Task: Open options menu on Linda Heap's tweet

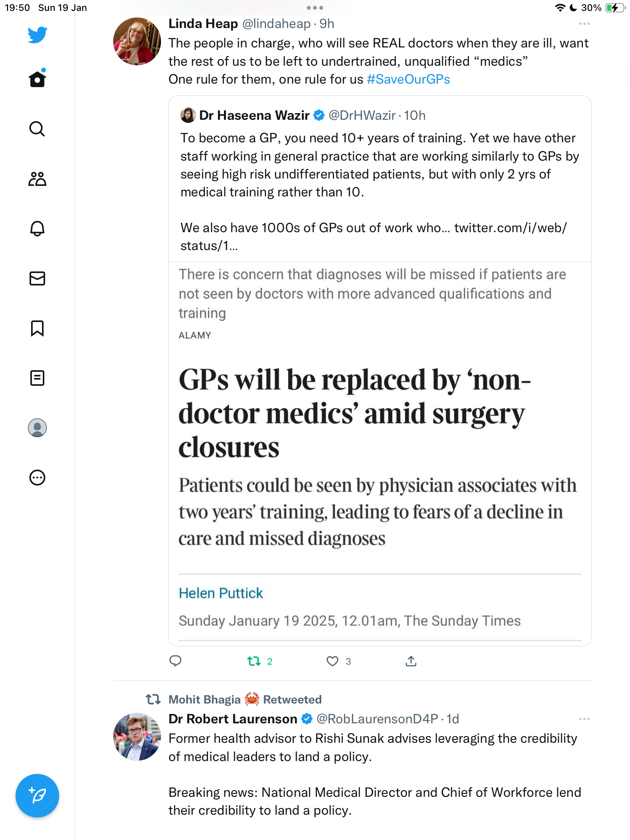Action: coord(584,24)
